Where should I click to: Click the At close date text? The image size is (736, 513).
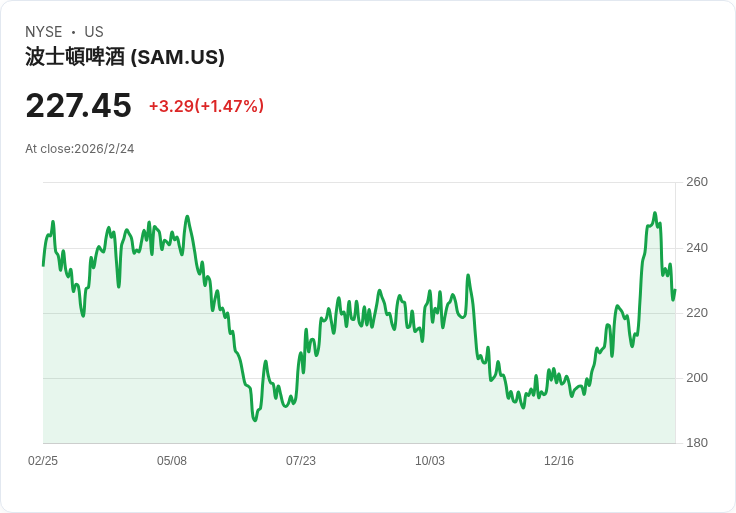coord(80,149)
